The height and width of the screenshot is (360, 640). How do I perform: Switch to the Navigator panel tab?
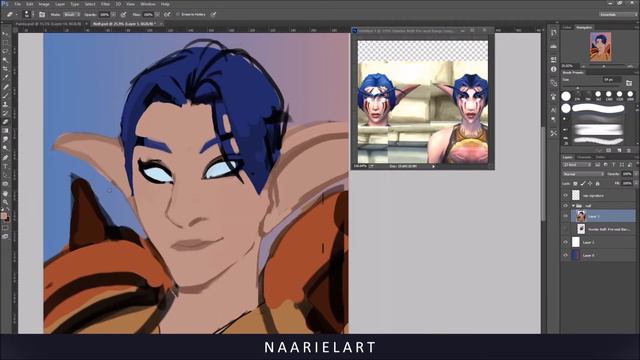(584, 27)
